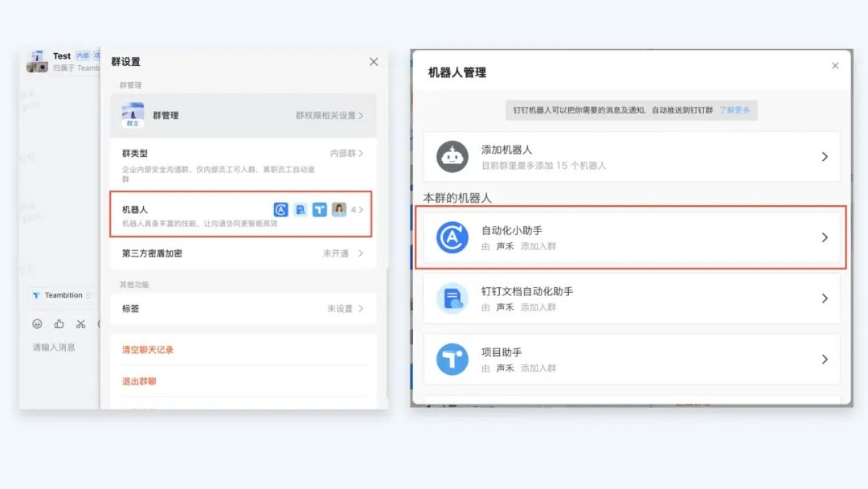Click the 添加机器人 robot head icon
The height and width of the screenshot is (489, 868).
click(x=452, y=157)
